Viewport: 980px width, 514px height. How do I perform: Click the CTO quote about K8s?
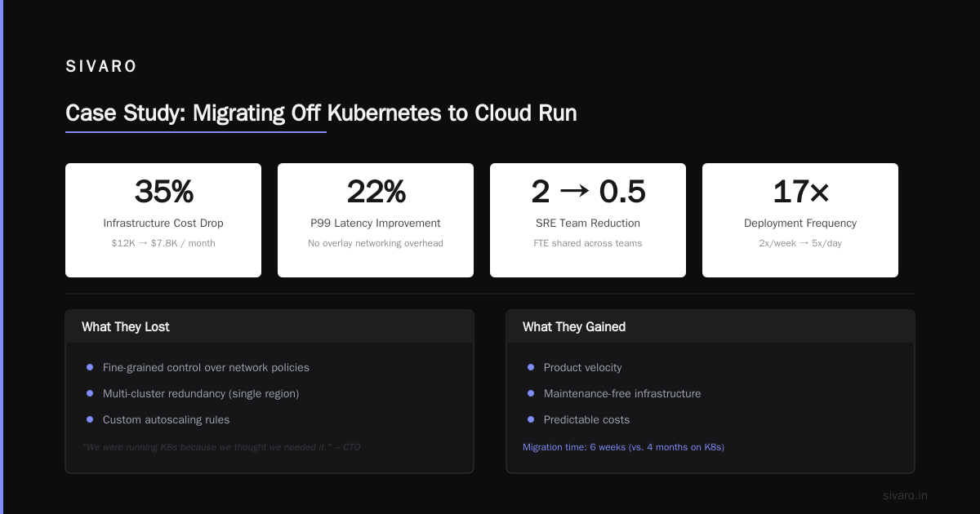click(221, 447)
